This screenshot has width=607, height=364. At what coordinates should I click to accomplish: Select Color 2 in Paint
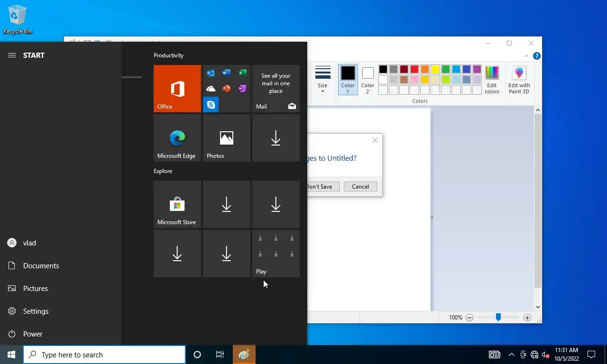368,80
